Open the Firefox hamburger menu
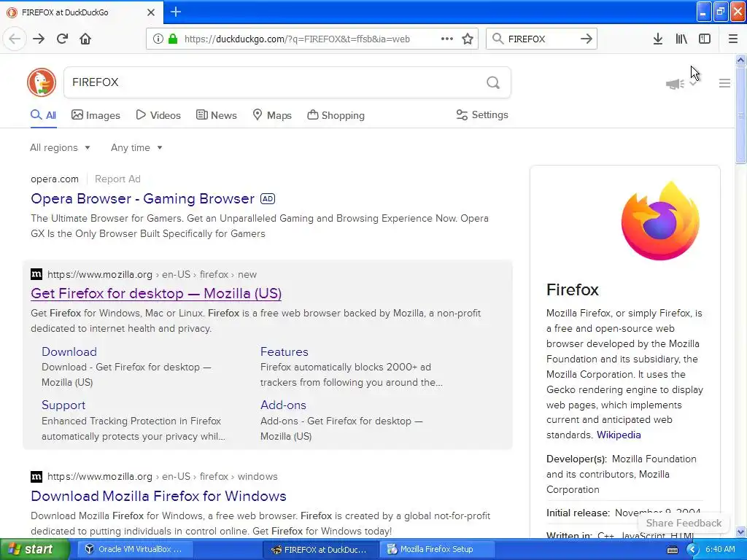 coord(733,39)
